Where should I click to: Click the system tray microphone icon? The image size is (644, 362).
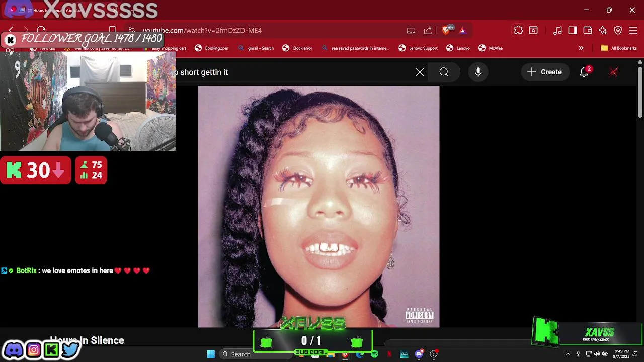[578, 354]
